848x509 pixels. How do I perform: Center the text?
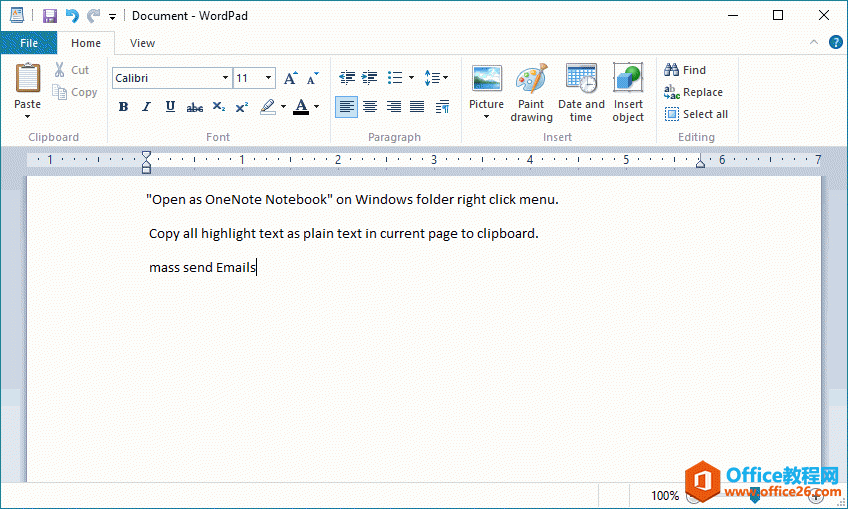(370, 107)
